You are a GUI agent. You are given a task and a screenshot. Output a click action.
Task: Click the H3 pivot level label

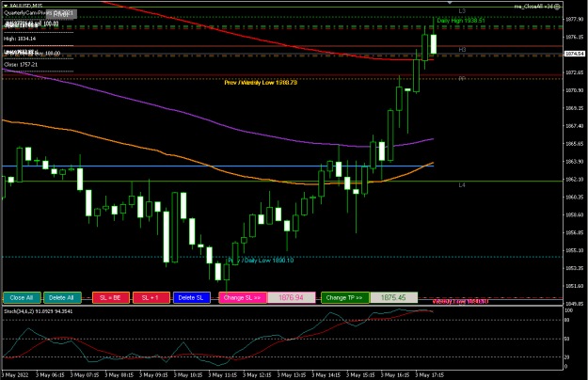pos(462,50)
